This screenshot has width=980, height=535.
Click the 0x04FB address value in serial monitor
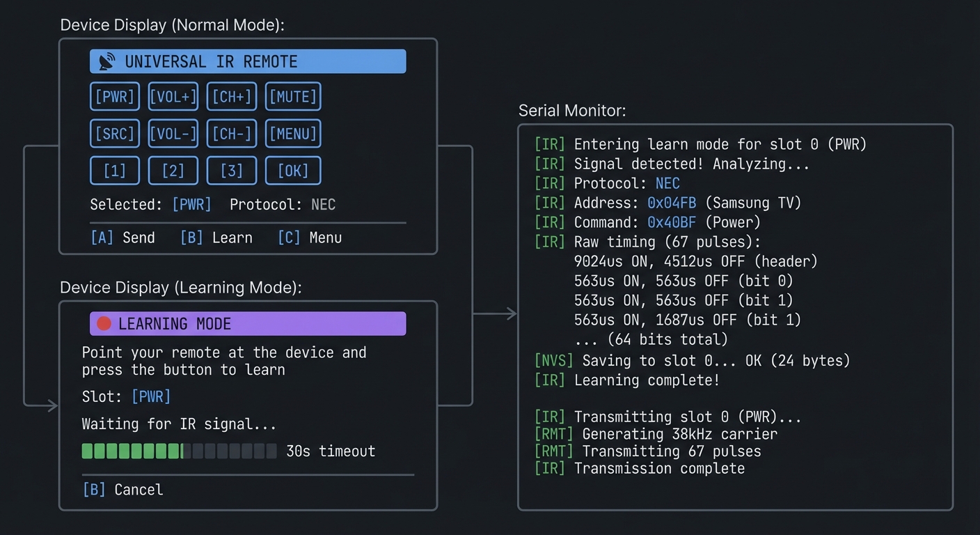pyautogui.click(x=672, y=203)
